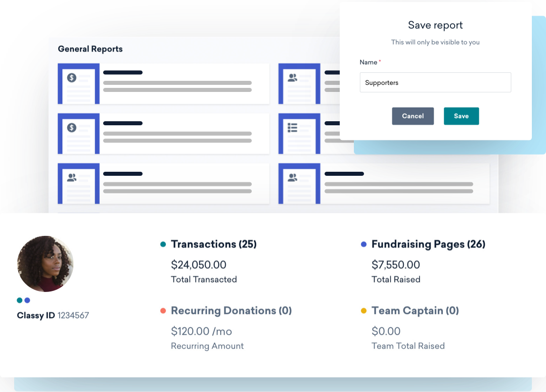The width and height of the screenshot is (546, 392).
Task: Click the Fundraising Pages (26) metric label
Action: (x=428, y=244)
